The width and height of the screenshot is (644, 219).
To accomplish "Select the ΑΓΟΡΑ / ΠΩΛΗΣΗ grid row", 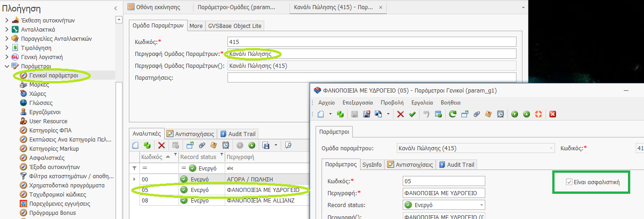I will click(220, 179).
